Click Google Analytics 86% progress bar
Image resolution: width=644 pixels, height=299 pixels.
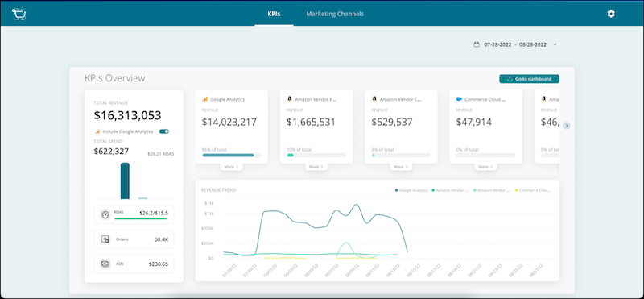pyautogui.click(x=232, y=156)
